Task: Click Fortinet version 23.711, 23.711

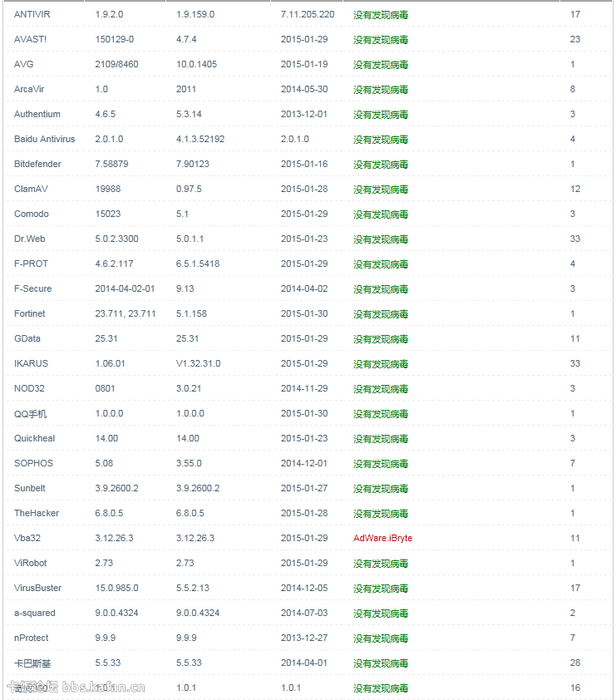Action: coord(126,314)
